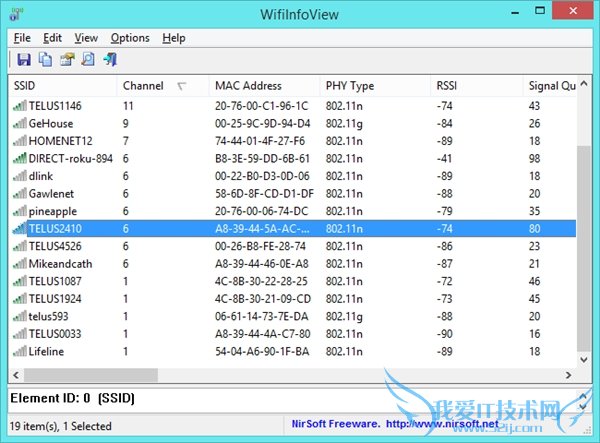Select the Mikeandcath network name
This screenshot has width=600, height=443.
60,264
